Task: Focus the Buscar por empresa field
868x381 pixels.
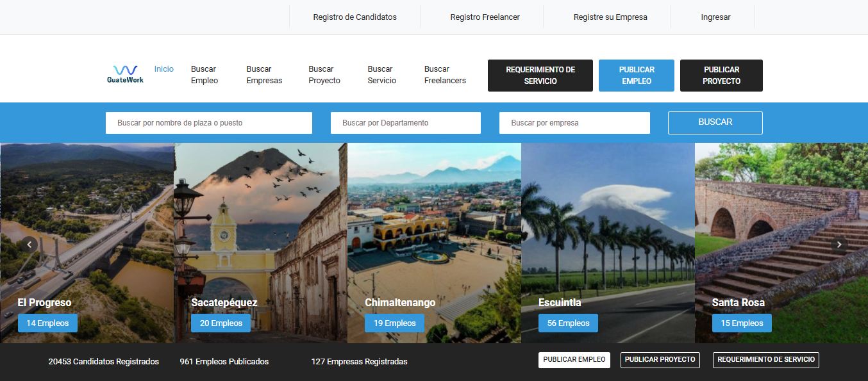Action: (x=574, y=123)
